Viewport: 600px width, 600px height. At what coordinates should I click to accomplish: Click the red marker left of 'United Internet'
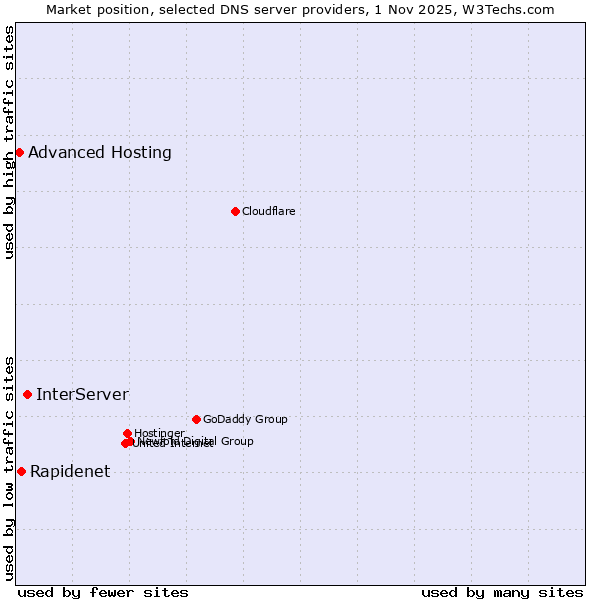(125, 443)
